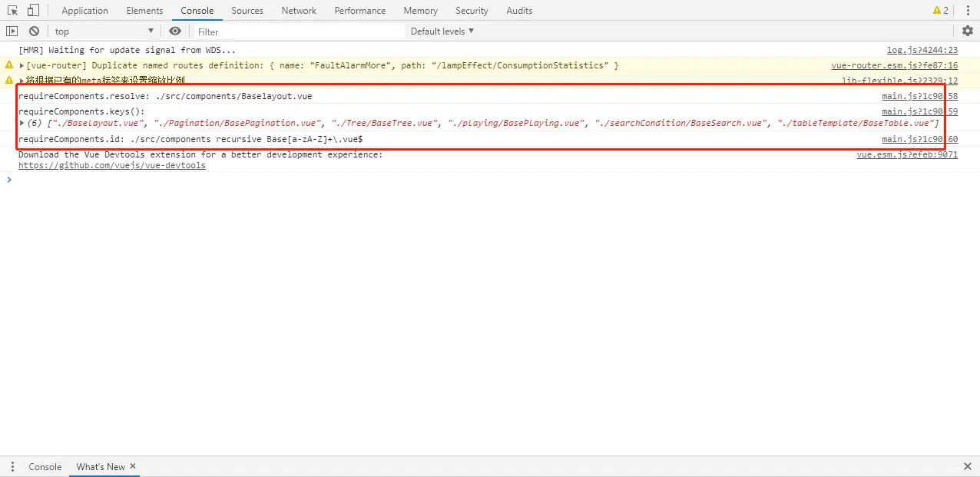Click the requireComponents.id log text
Viewport: 980px width, 477px height.
click(190, 140)
